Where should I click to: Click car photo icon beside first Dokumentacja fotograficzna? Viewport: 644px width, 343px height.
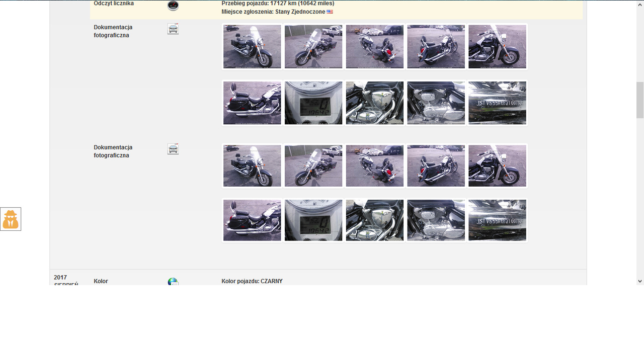coord(173,29)
